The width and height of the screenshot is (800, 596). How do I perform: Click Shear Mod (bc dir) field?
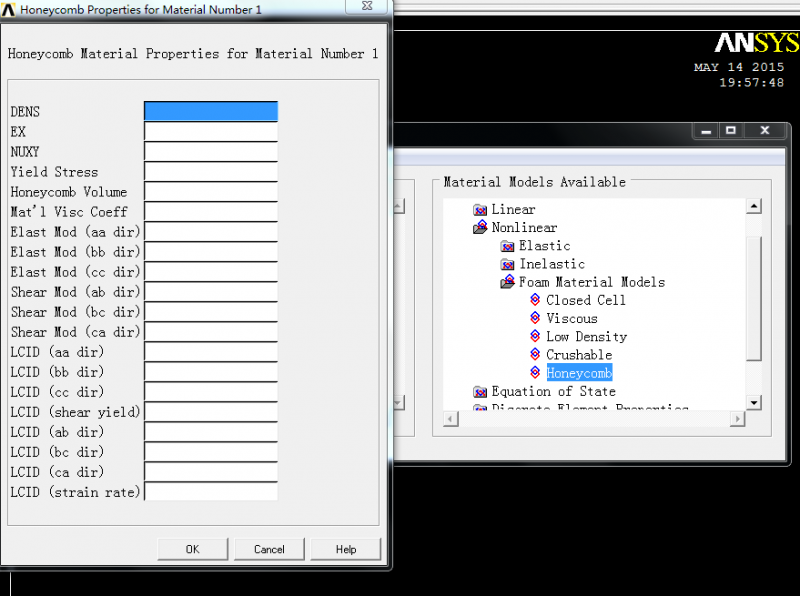(211, 311)
